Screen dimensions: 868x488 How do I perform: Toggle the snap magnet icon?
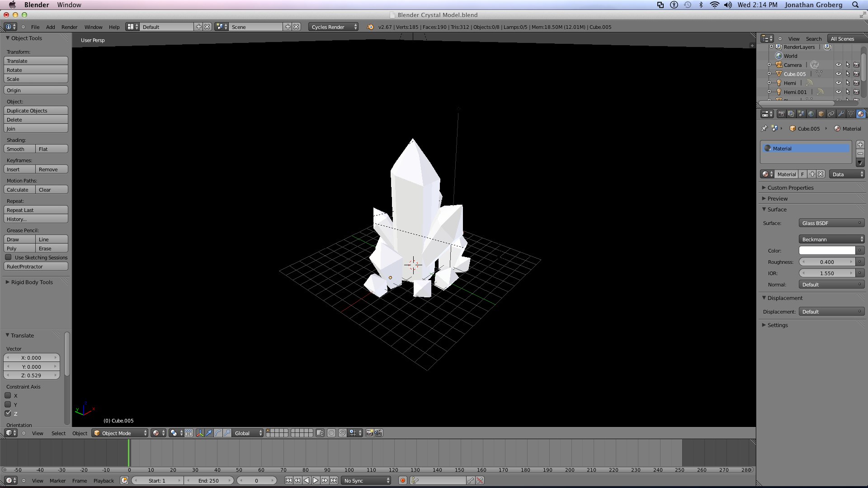pos(342,433)
